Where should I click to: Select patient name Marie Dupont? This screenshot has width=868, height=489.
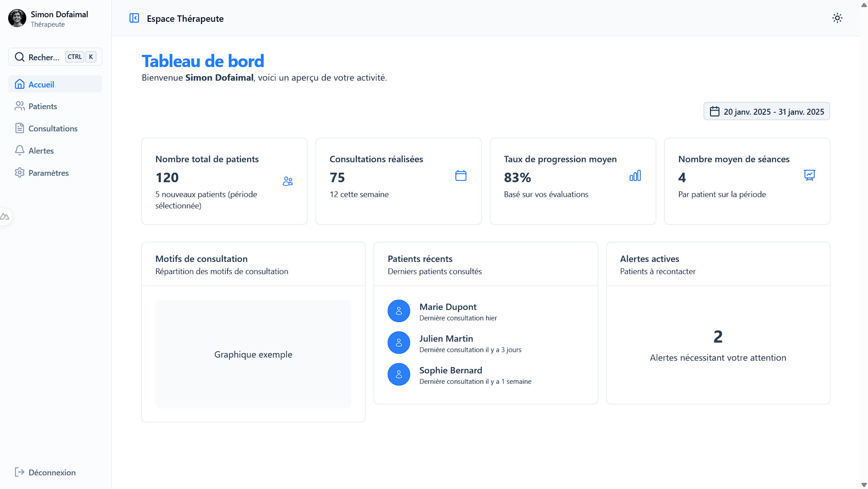(x=448, y=307)
